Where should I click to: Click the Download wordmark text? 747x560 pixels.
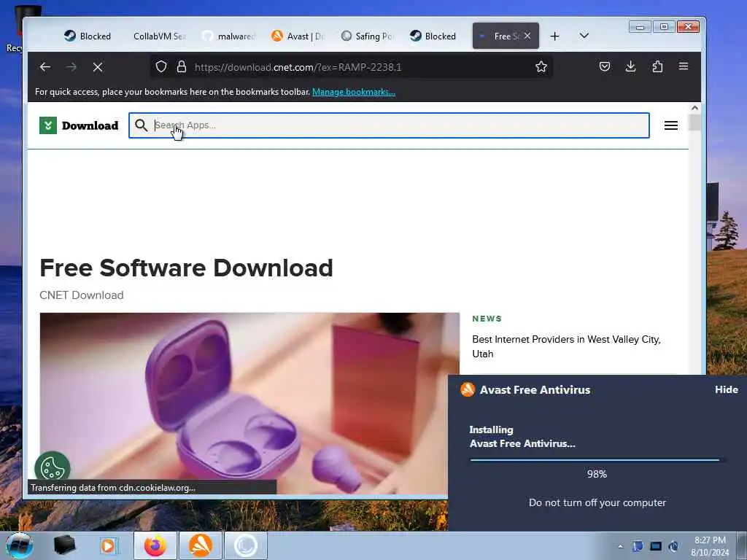click(90, 125)
